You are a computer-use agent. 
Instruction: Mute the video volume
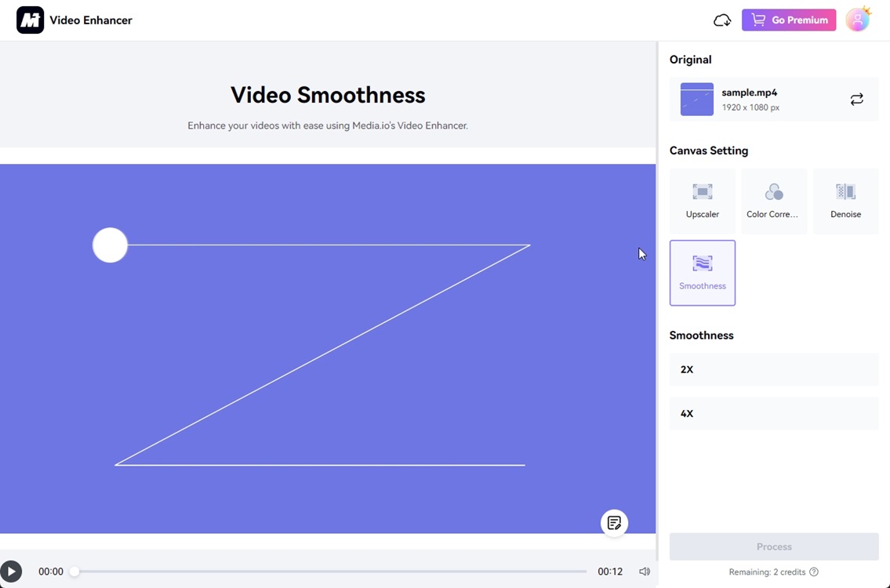click(644, 572)
